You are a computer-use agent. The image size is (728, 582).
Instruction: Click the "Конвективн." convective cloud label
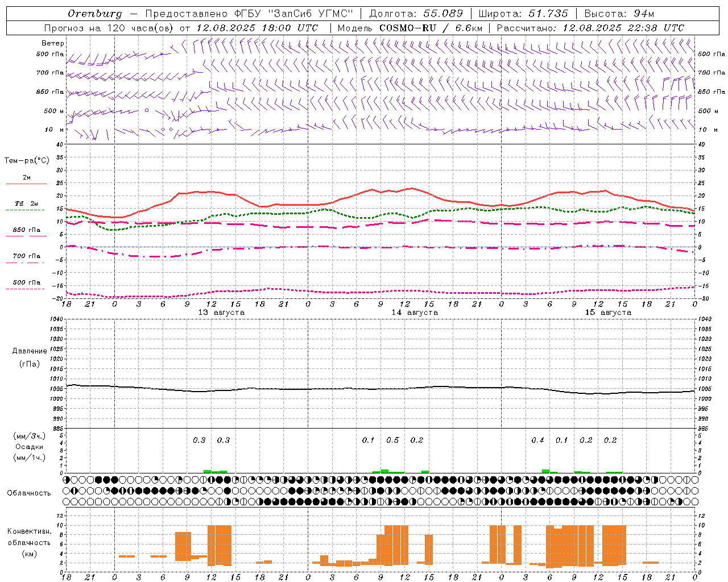click(x=30, y=531)
